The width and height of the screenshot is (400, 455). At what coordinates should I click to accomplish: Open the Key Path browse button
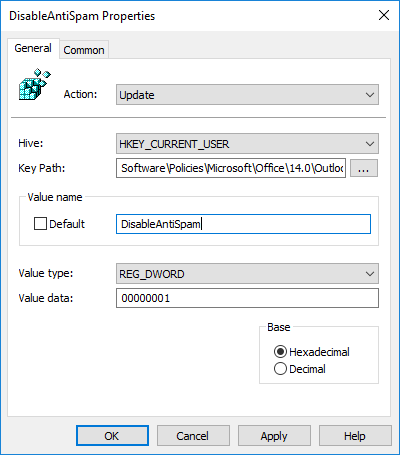(364, 168)
